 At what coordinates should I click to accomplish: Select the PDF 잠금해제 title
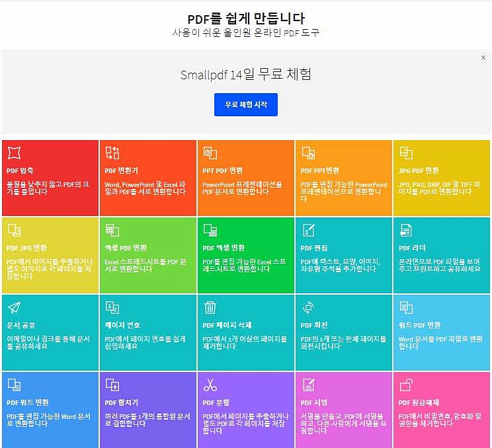[419, 402]
